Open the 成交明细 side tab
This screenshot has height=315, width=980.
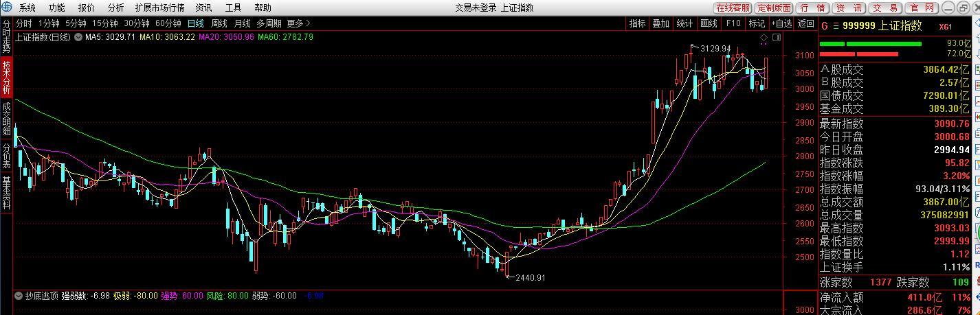(x=6, y=119)
